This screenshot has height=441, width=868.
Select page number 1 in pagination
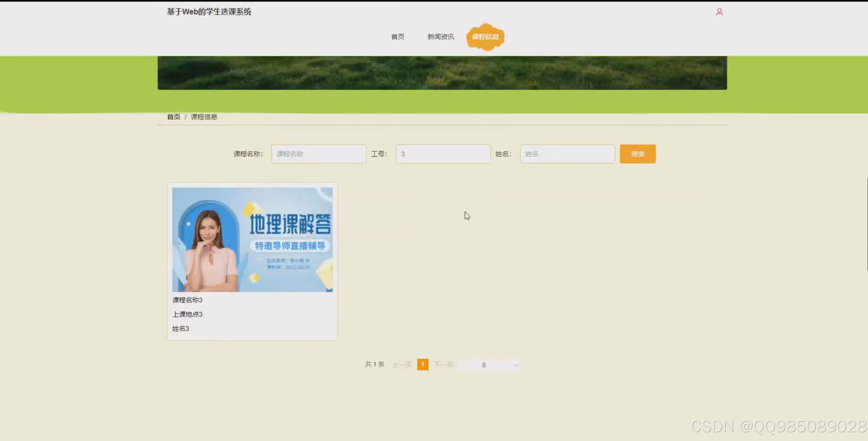[x=422, y=364]
